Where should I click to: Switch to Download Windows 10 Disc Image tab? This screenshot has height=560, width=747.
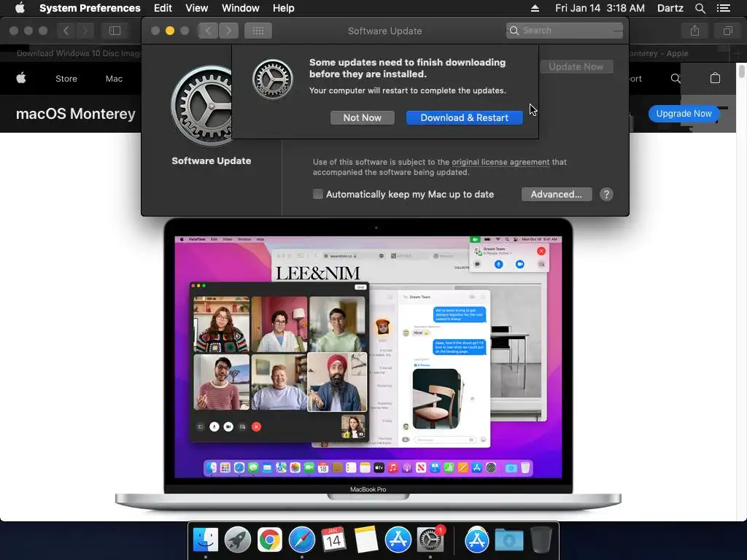[x=79, y=53]
